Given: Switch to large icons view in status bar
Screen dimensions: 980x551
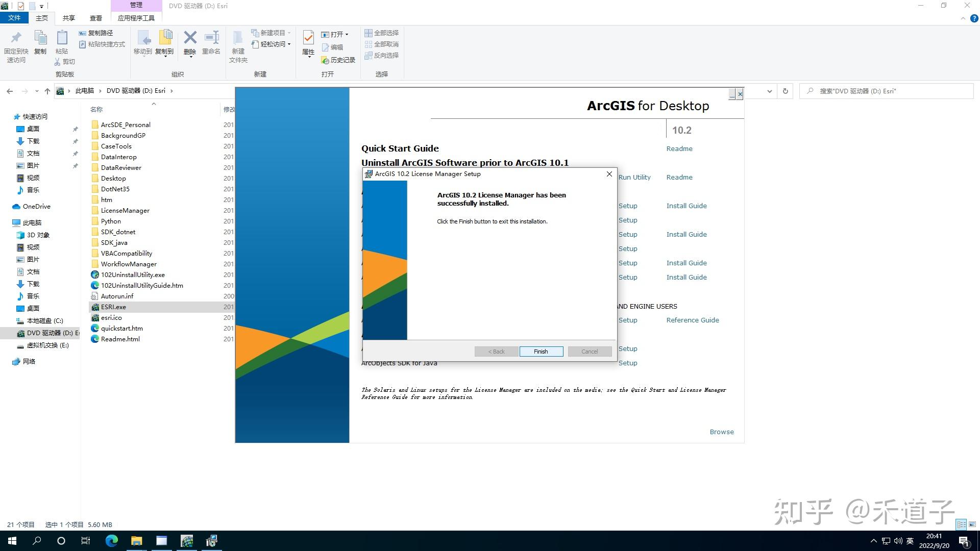Looking at the screenshot, I should click(x=972, y=524).
